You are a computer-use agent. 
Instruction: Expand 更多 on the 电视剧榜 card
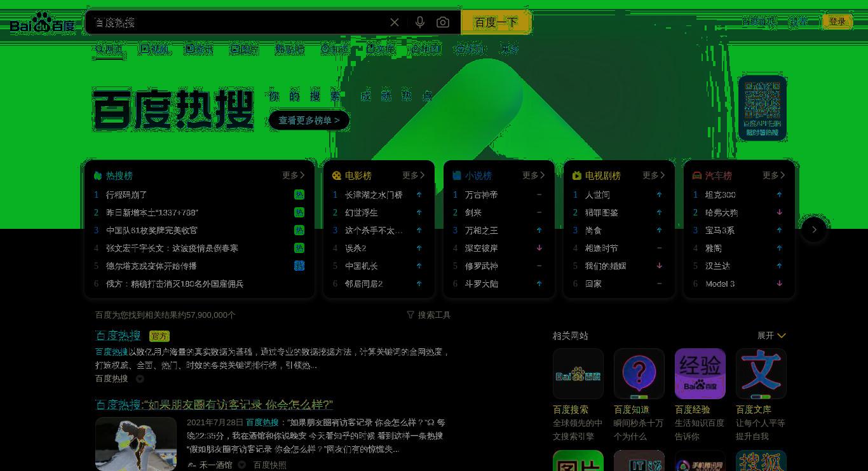(654, 175)
